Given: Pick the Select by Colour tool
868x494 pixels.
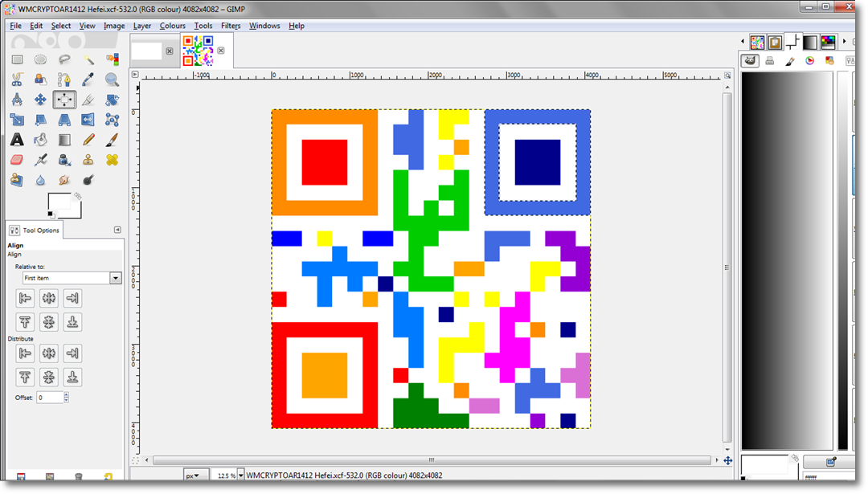Looking at the screenshot, I should click(x=112, y=59).
